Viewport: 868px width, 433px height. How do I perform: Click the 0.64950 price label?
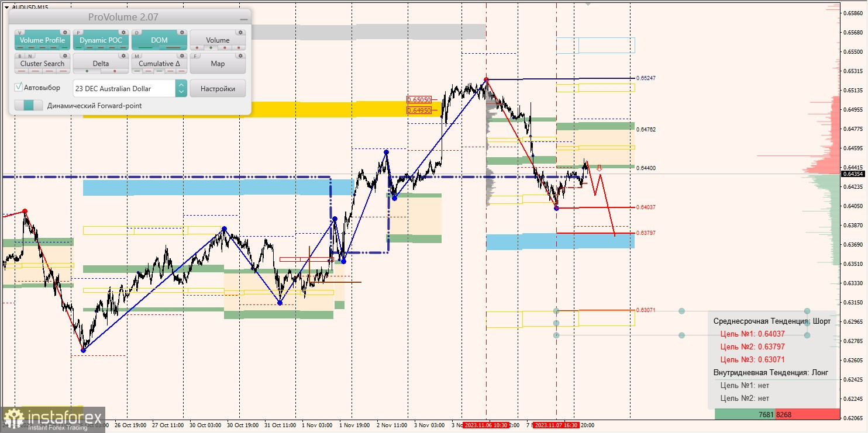click(419, 110)
